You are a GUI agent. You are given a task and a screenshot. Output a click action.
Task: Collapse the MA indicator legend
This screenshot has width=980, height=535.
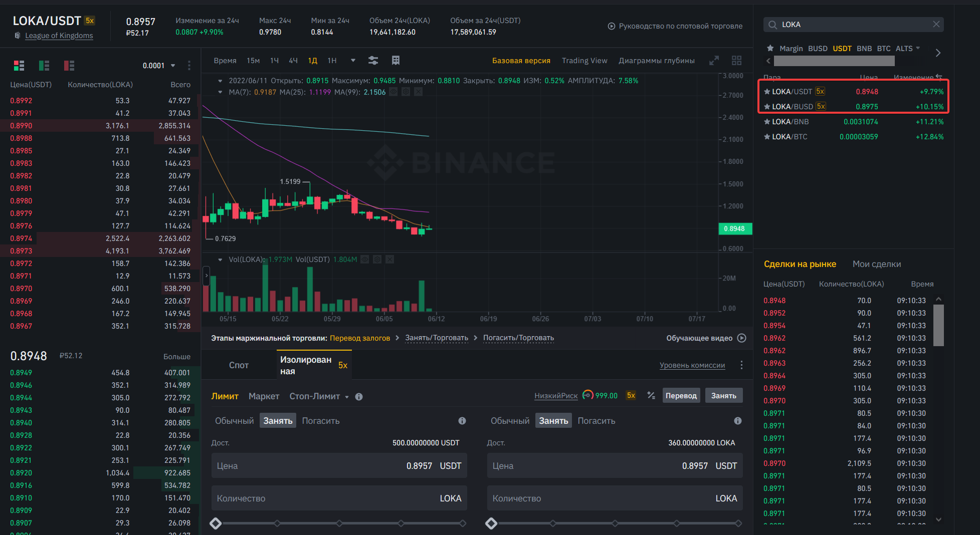coord(220,92)
